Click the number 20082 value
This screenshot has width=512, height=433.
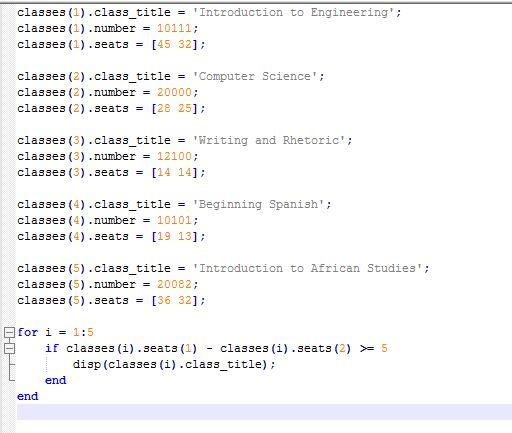coord(174,284)
